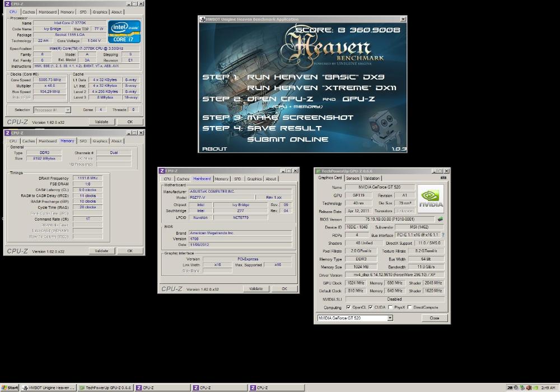Click GPU-Z link in Heaven step 2
This screenshot has width=560, height=392.
point(358,99)
